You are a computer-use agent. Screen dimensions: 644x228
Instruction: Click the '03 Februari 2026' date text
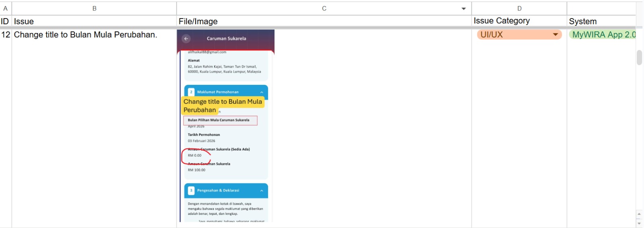pos(201,141)
